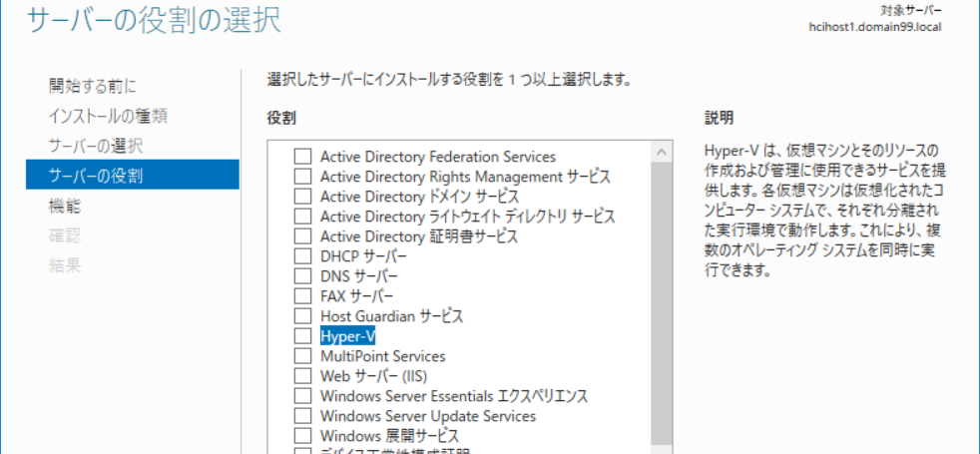
Task: Select Host Guardian サービス label
Action: click(x=392, y=316)
